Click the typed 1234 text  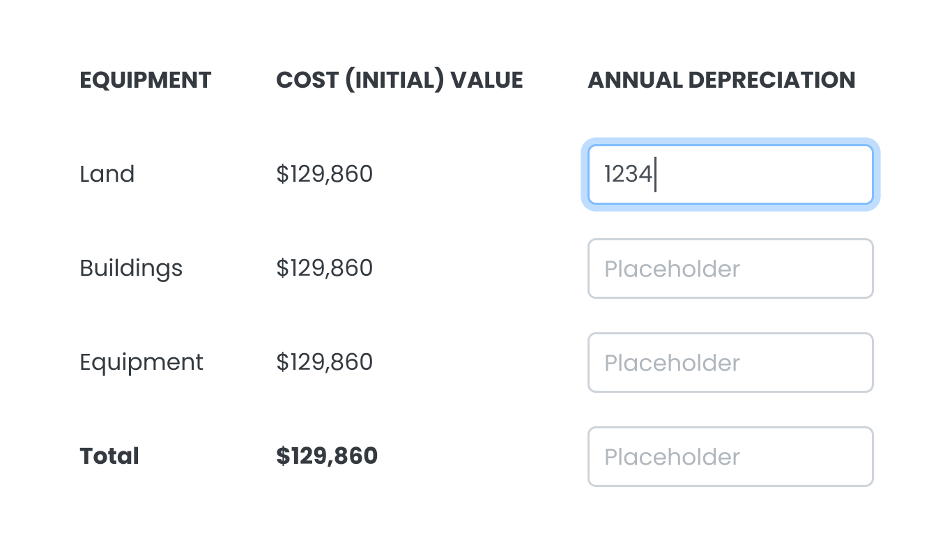tap(628, 174)
